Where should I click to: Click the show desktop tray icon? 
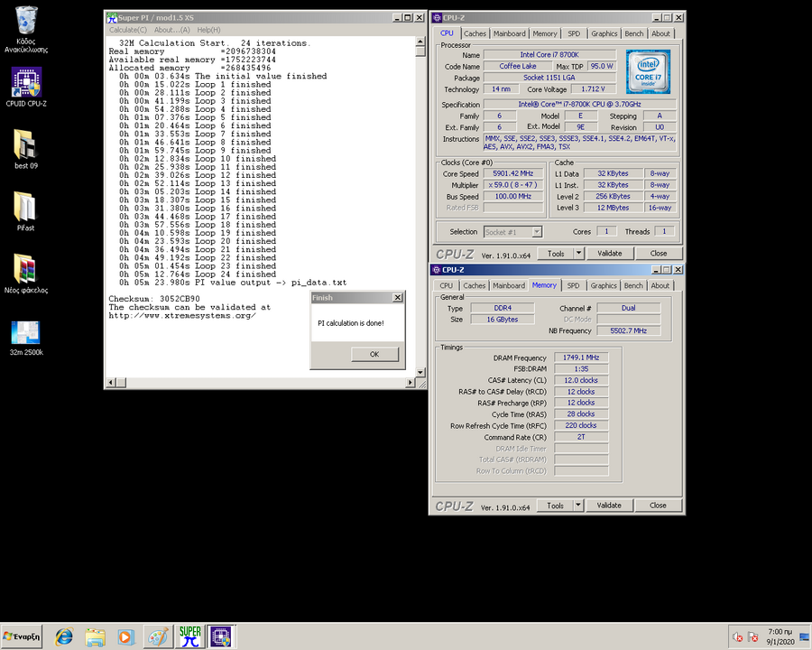[x=805, y=637]
